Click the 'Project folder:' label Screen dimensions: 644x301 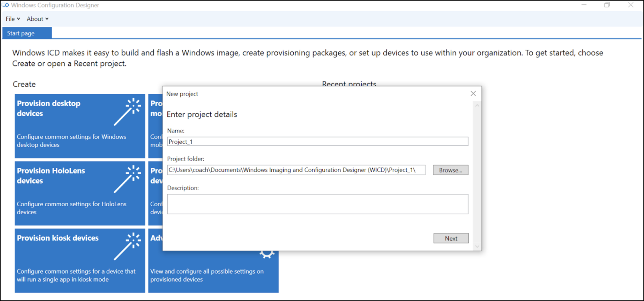186,159
